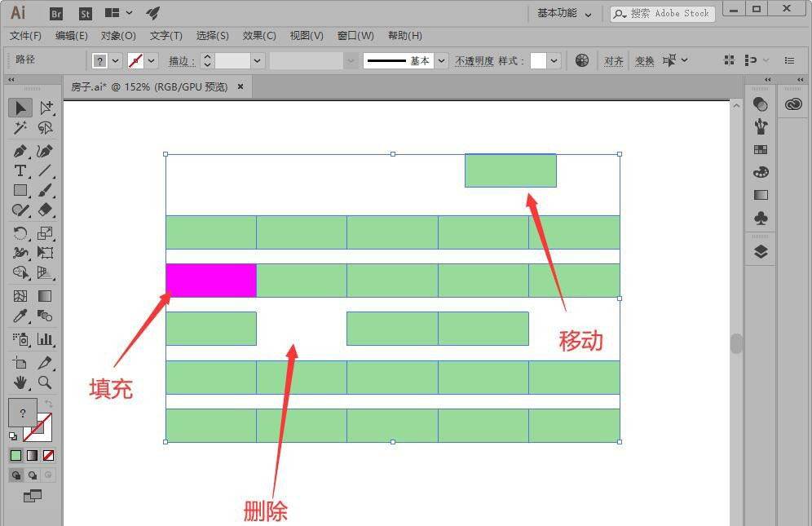The image size is (812, 526).
Task: Open the 样式 style dropdown
Action: (x=554, y=61)
